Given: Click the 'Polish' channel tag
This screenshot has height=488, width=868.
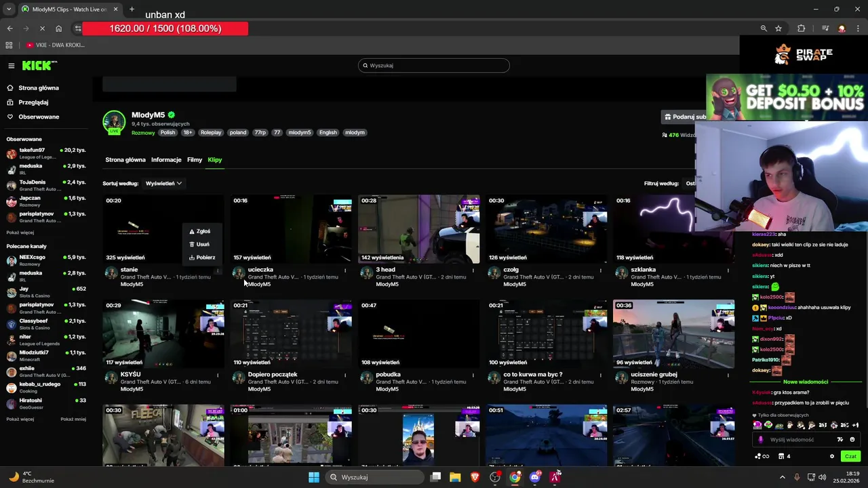Looking at the screenshot, I should (x=167, y=133).
